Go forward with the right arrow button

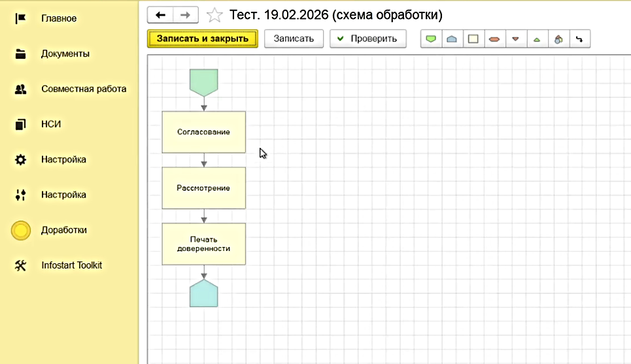point(186,14)
